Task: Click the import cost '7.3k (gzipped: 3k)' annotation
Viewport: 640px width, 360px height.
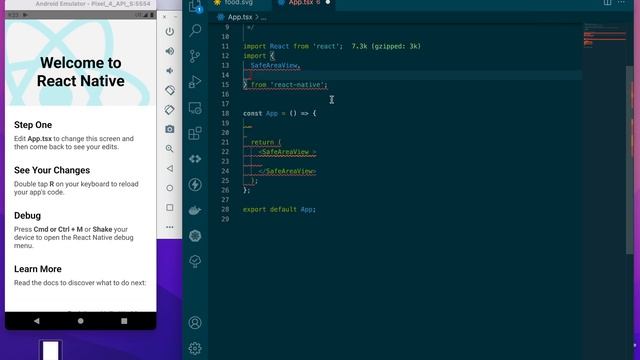Action: [x=386, y=46]
